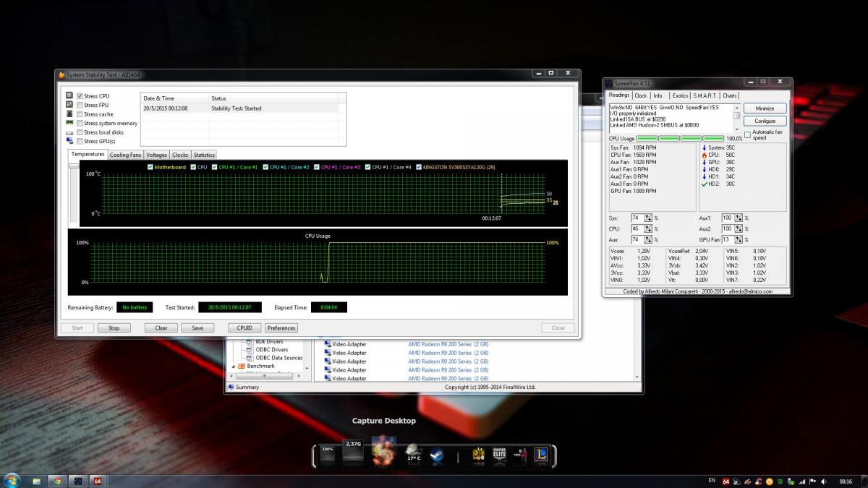Image resolution: width=868 pixels, height=488 pixels.
Task: Stop the running stability test
Action: [114, 328]
